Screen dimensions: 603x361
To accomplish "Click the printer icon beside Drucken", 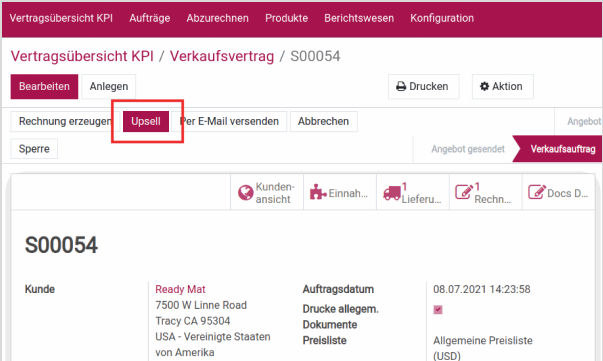I will tap(401, 87).
